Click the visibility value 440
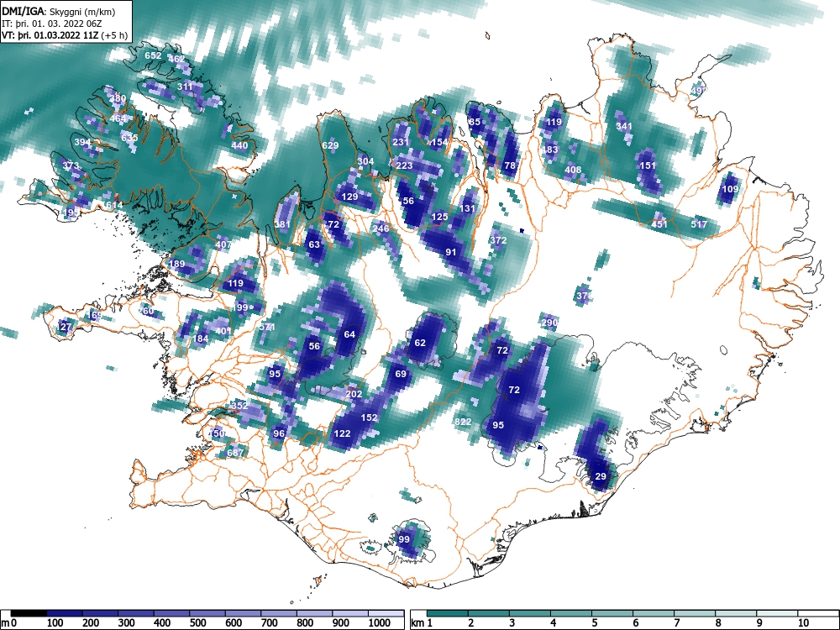This screenshot has height=630, width=840. [239, 145]
